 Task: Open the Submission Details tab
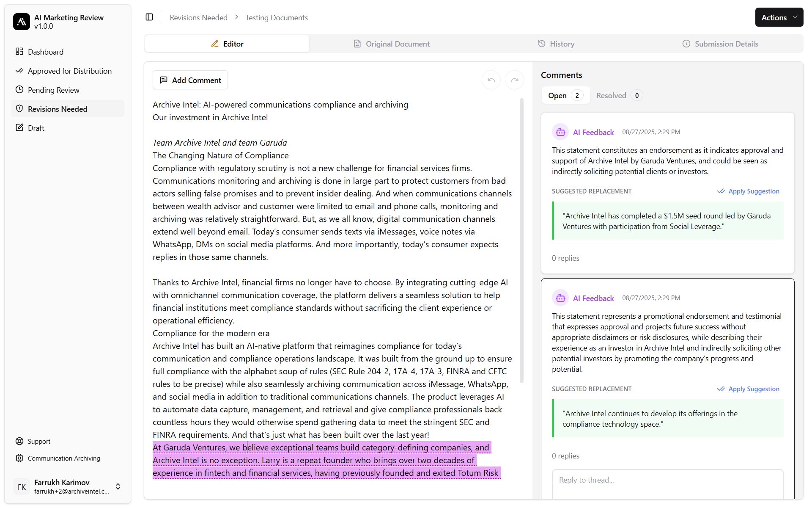(720, 44)
